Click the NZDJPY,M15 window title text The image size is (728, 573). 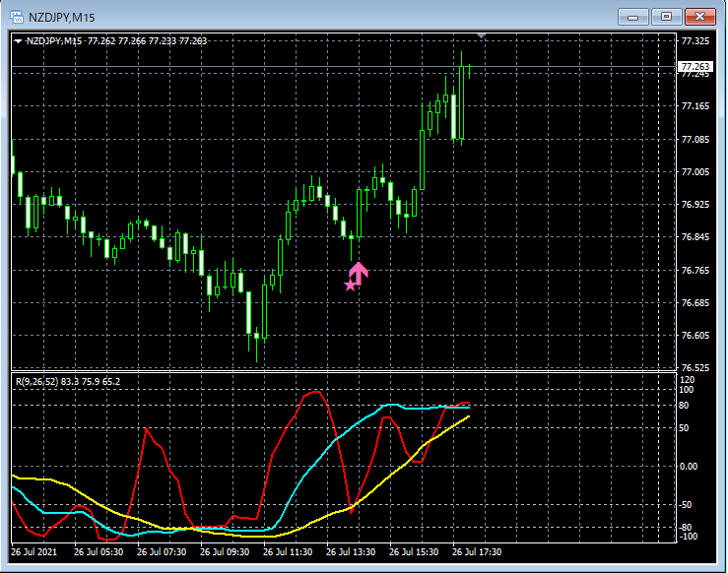62,18
